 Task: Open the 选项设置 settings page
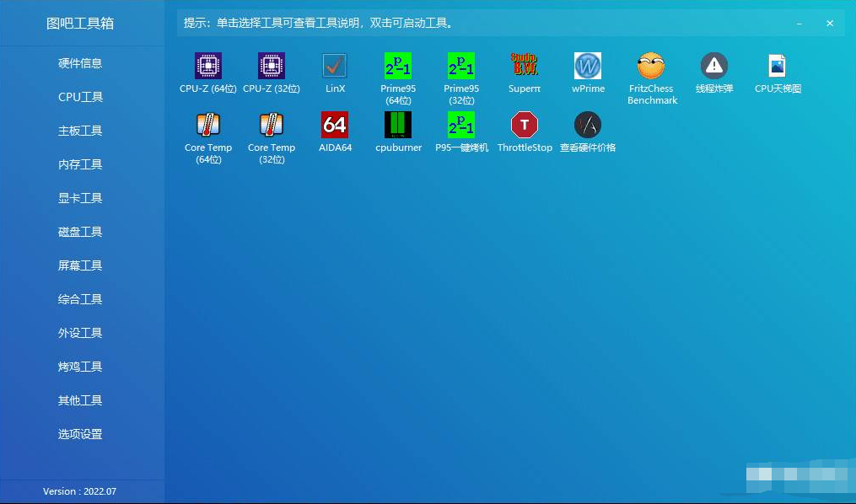[x=80, y=434]
